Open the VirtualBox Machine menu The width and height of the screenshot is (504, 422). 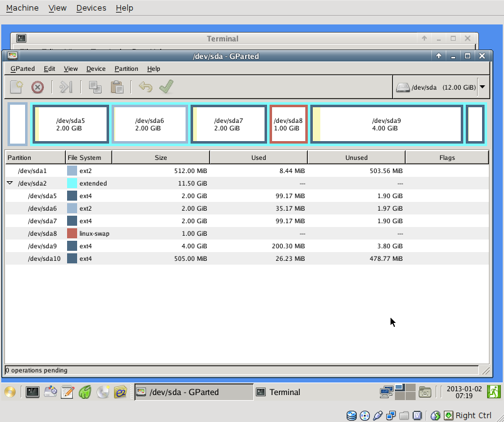(x=22, y=8)
